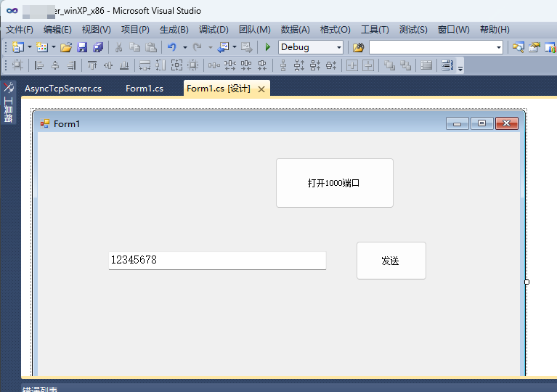
Task: Click the Align Lefts layout icon
Action: point(38,65)
